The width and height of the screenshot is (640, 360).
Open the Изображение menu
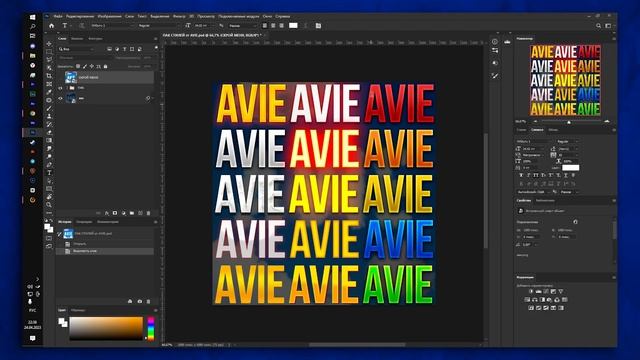109,16
